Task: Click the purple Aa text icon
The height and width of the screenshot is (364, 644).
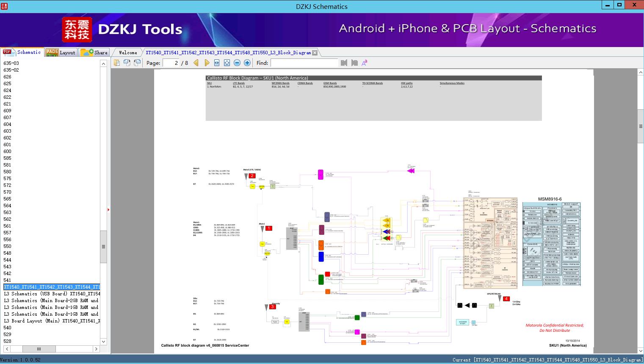Action: (364, 63)
